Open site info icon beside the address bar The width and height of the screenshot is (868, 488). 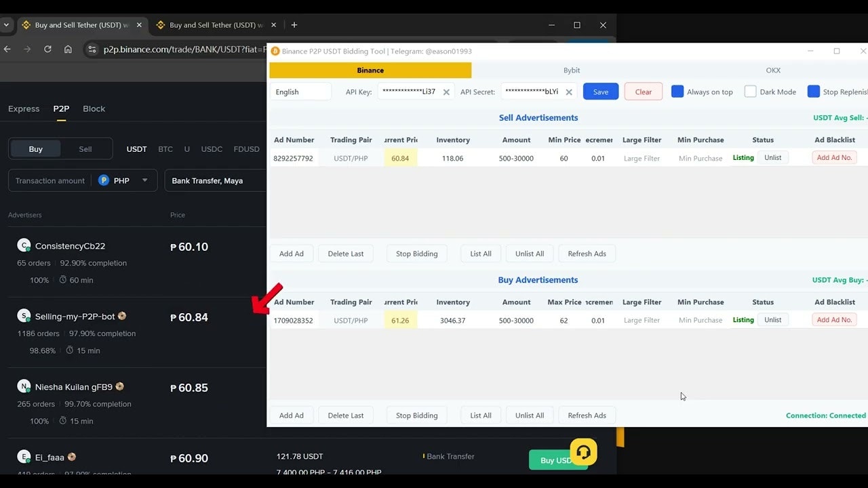tap(92, 49)
